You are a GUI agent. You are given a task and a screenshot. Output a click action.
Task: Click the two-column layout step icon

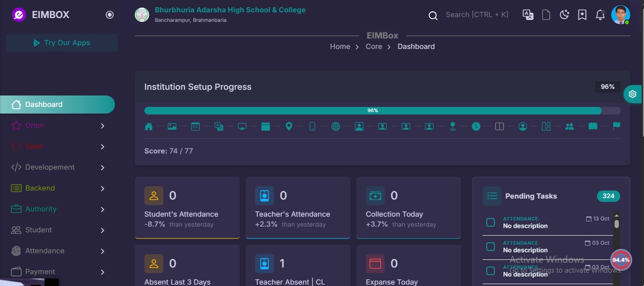[x=499, y=127]
